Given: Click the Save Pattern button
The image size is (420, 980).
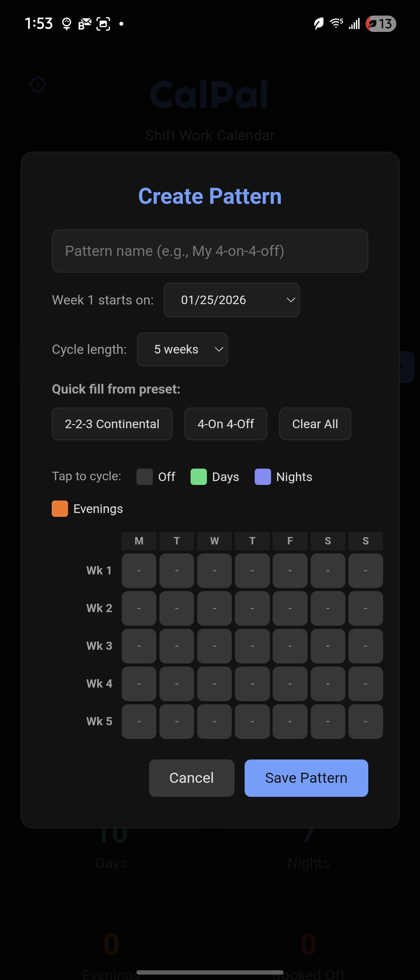Looking at the screenshot, I should coord(306,778).
